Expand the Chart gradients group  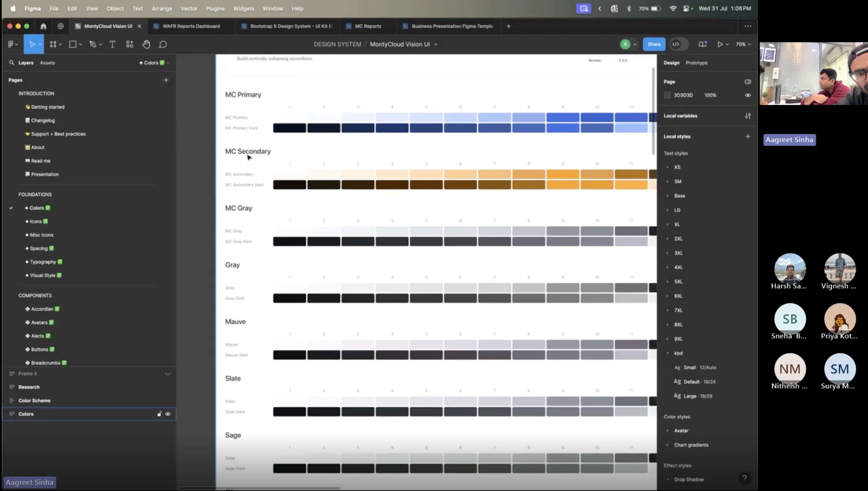pyautogui.click(x=668, y=445)
